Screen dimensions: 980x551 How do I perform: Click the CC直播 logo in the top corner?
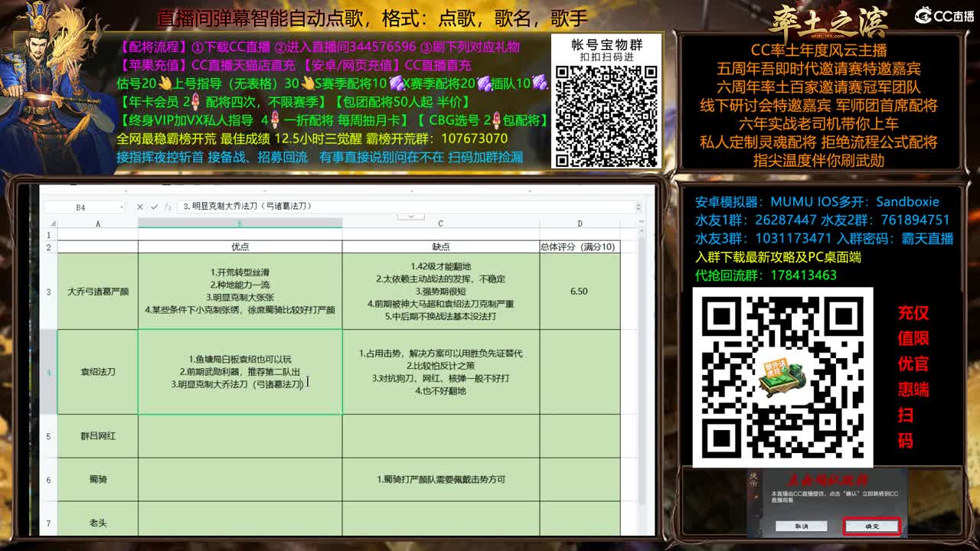(945, 15)
